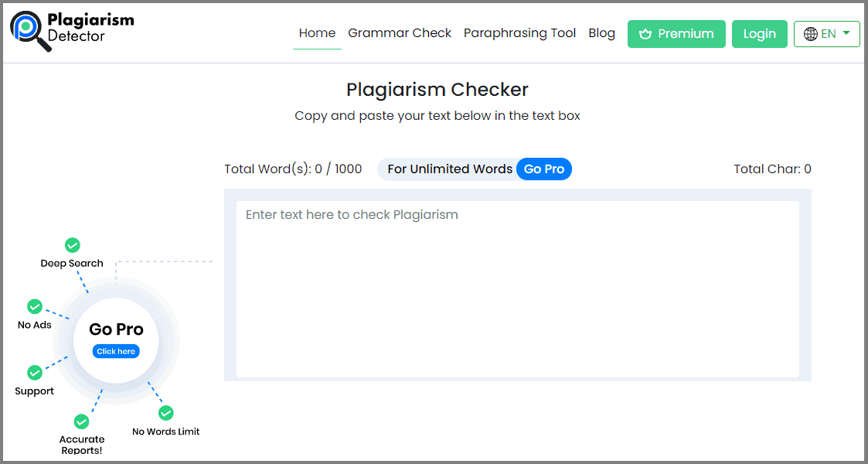Screen dimensions: 868x464
Task: Click the 'For Unlimited Words' label
Action: [x=450, y=169]
